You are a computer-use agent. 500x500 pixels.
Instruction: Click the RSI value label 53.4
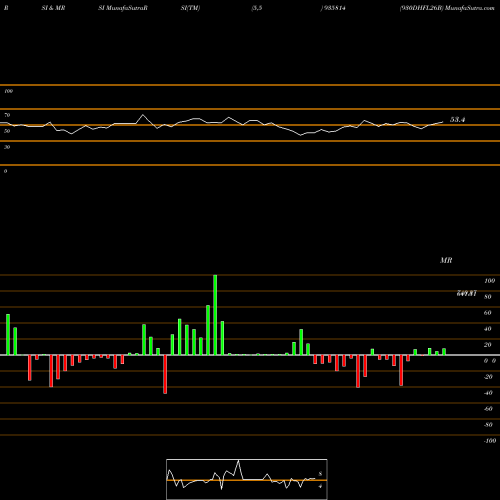(457, 120)
